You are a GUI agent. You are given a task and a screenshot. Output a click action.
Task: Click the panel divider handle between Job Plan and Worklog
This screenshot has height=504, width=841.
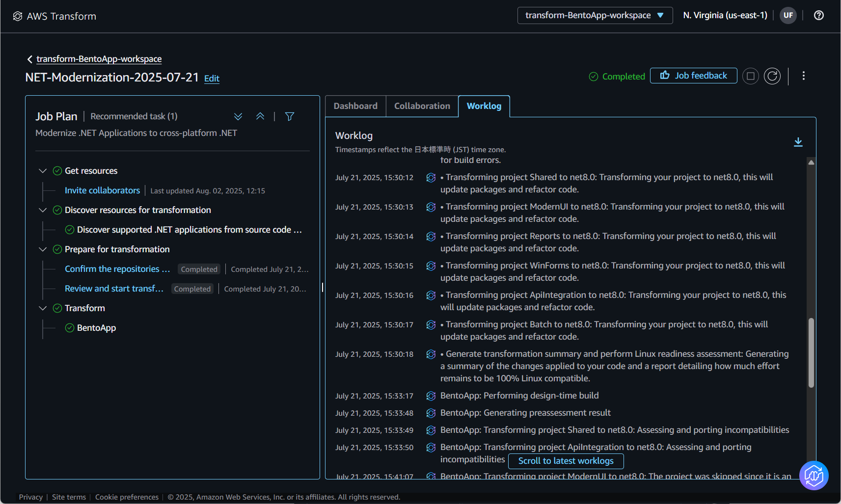(x=323, y=288)
